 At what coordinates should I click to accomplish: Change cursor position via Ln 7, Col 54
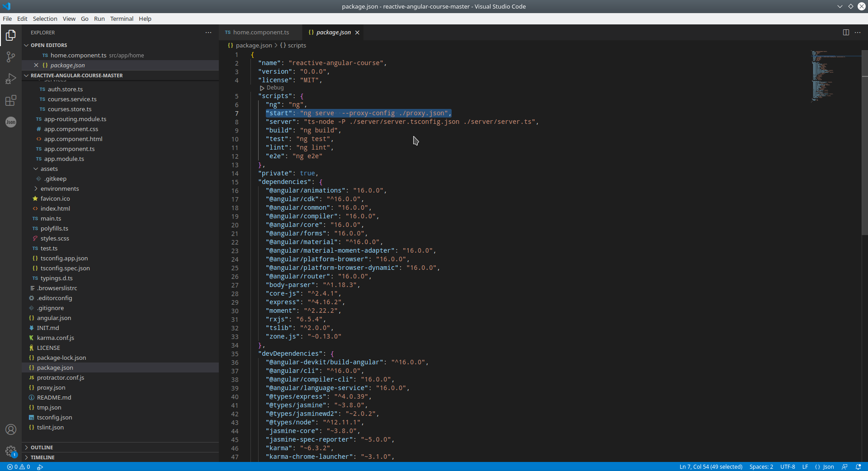point(711,467)
